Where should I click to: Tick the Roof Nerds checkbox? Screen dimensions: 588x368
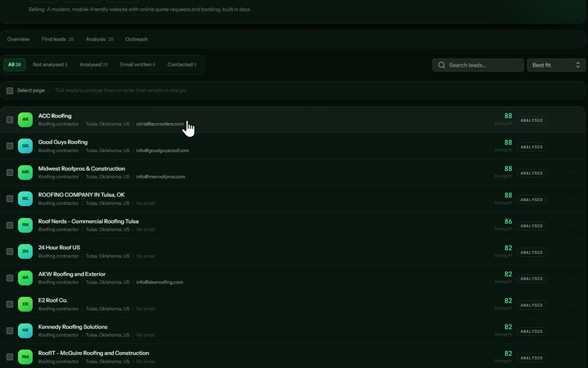10,225
